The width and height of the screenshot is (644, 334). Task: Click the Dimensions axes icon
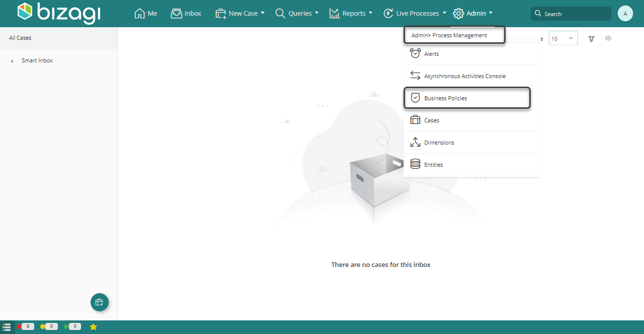[x=415, y=142]
